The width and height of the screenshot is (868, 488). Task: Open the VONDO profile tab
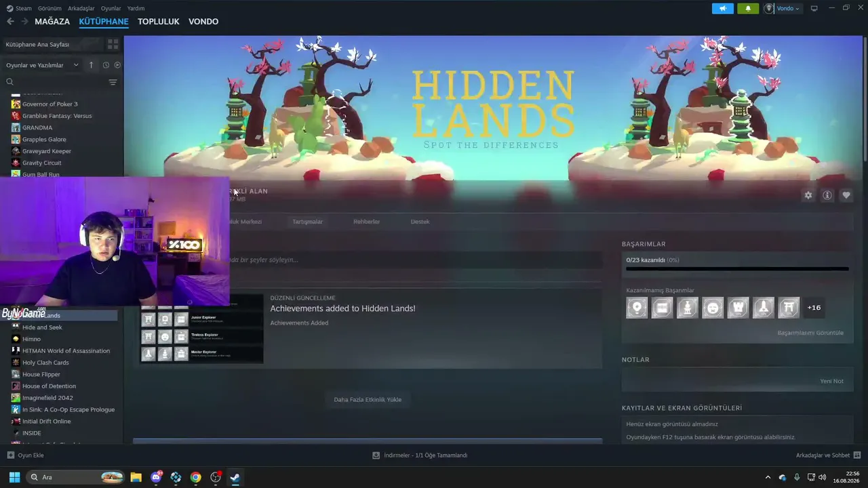(203, 22)
